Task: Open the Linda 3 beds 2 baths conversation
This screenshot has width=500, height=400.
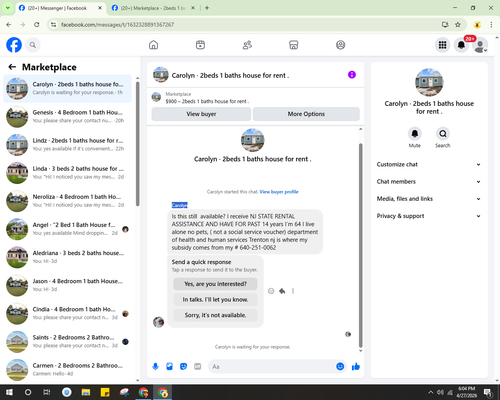Action: (x=67, y=173)
